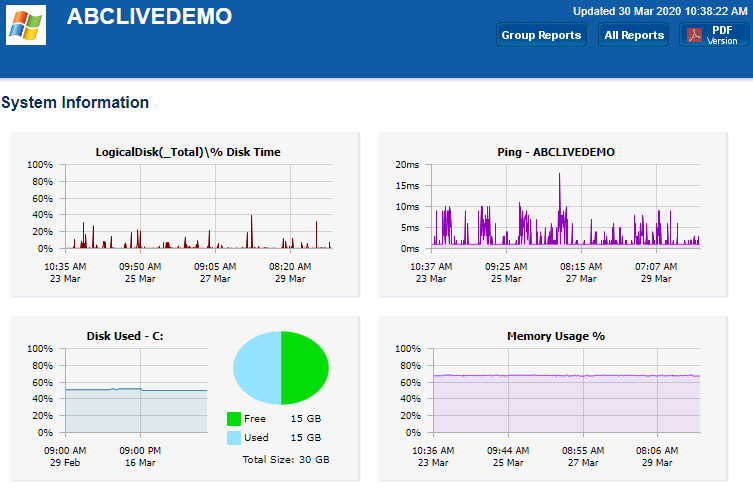Click the Windows logo icon in the header
This screenshot has height=490, width=753.
[26, 26]
